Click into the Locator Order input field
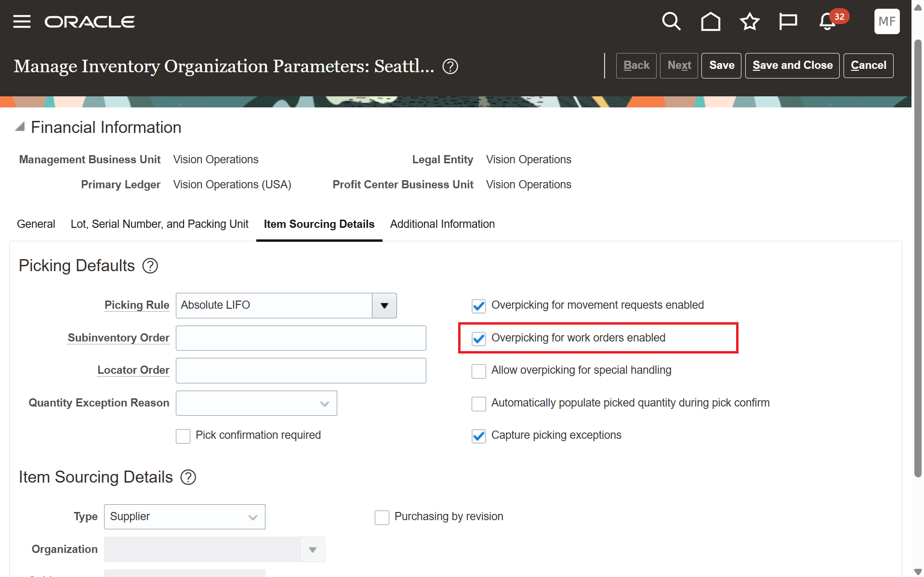The image size is (924, 577). [301, 370]
